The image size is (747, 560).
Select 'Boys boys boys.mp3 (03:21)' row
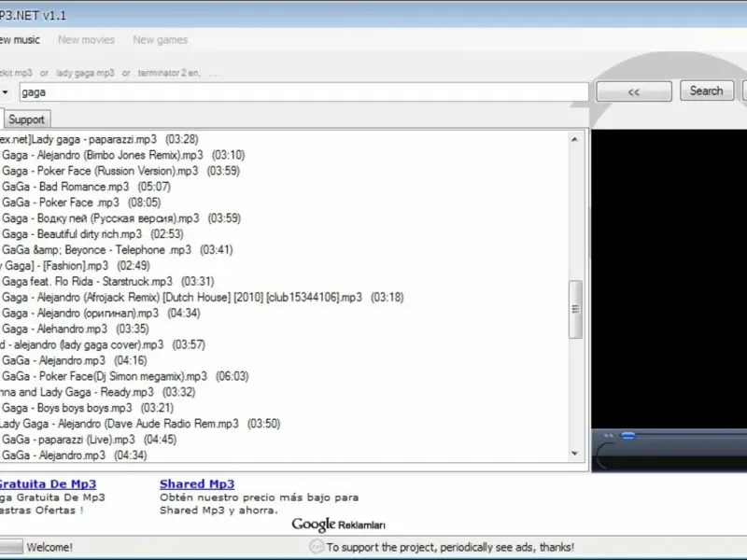click(87, 408)
